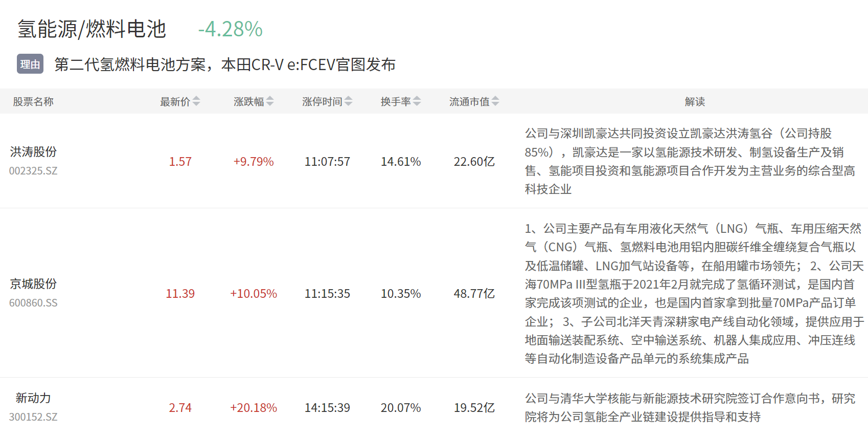Open stock 京城股份
This screenshot has height=436, width=868.
pyautogui.click(x=33, y=284)
